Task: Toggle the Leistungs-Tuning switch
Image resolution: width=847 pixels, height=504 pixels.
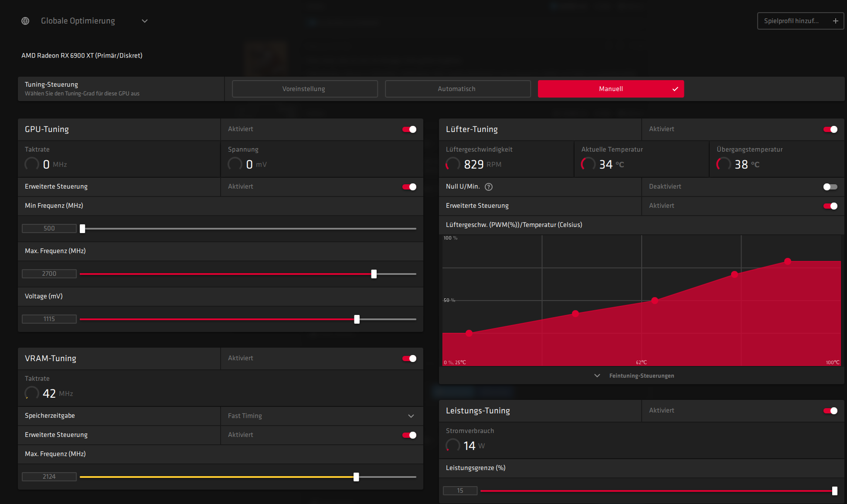Action: (830, 411)
